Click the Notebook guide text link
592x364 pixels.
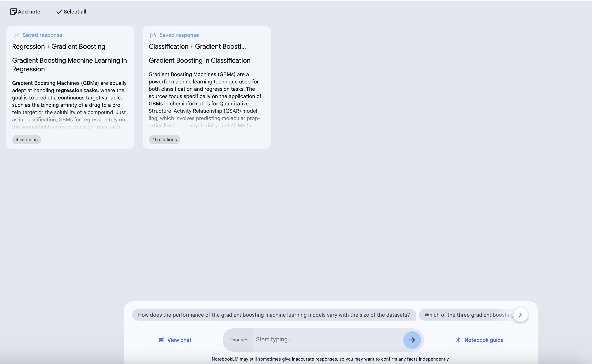pos(484,340)
